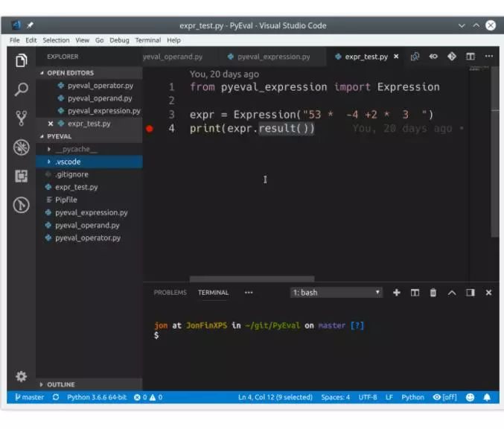Kill the terminal with trash icon

[x=433, y=293]
